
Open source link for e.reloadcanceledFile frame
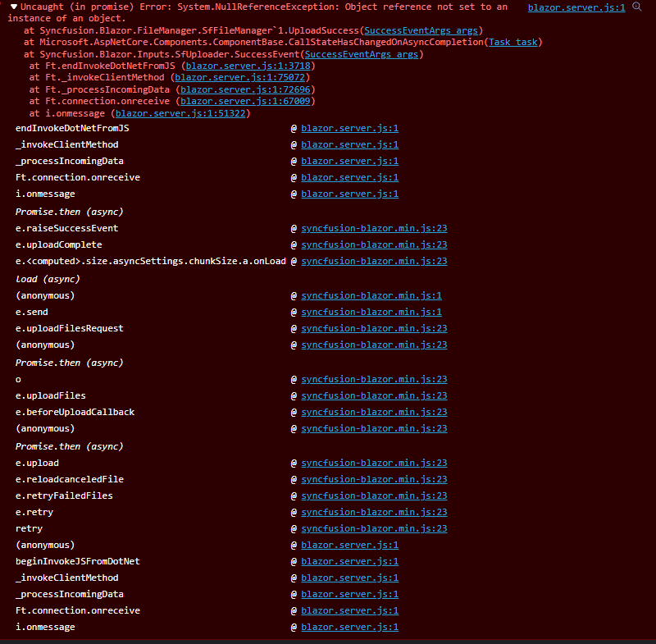coord(374,479)
